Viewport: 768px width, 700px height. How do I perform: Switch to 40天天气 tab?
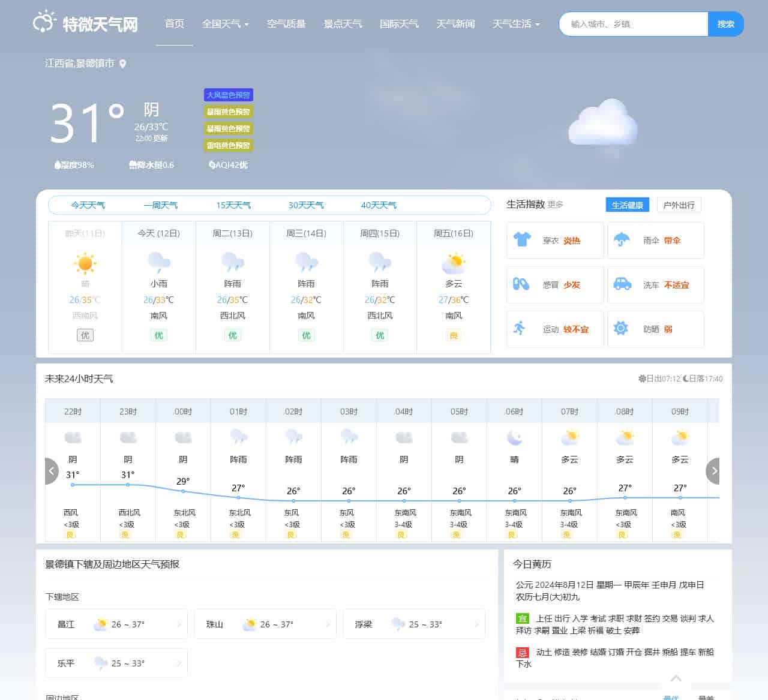[x=379, y=205]
